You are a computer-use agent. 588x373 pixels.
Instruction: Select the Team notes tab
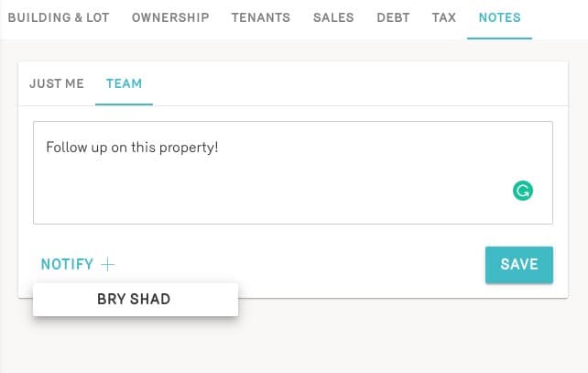[x=124, y=83]
